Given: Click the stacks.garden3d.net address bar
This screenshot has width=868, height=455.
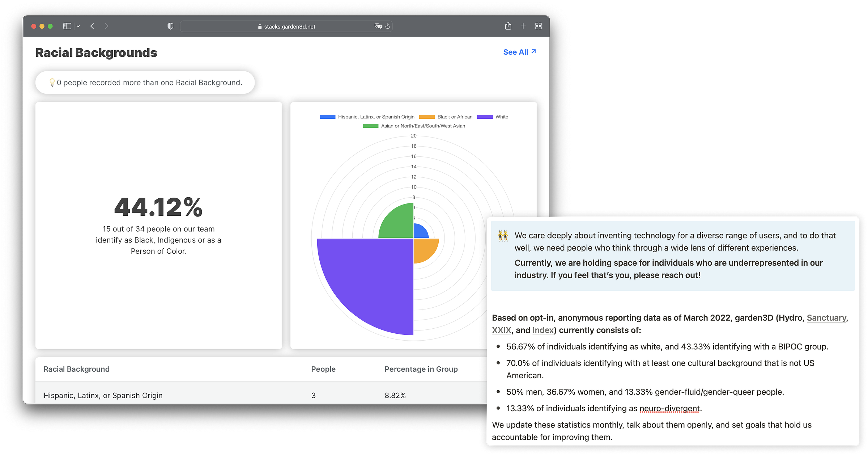Looking at the screenshot, I should click(286, 26).
